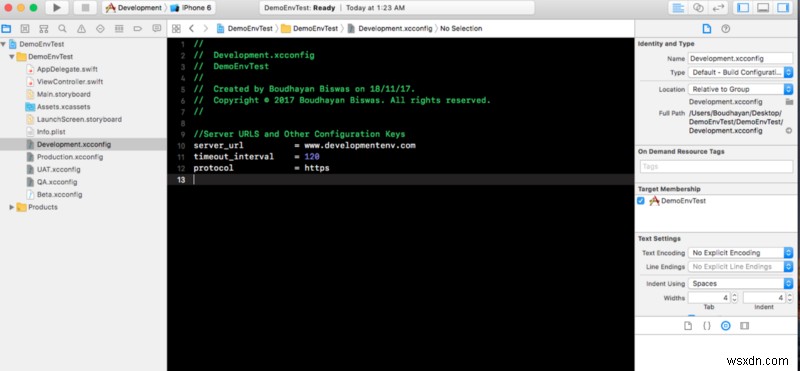Show the Project navigator folder icon
Viewport: 800px width, 371px height.
click(x=6, y=29)
